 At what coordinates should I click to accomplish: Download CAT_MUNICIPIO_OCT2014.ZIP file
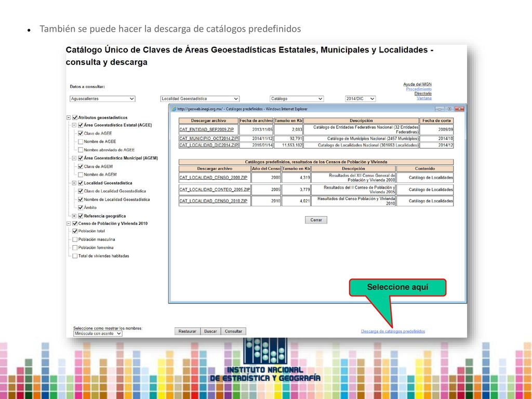(x=209, y=138)
